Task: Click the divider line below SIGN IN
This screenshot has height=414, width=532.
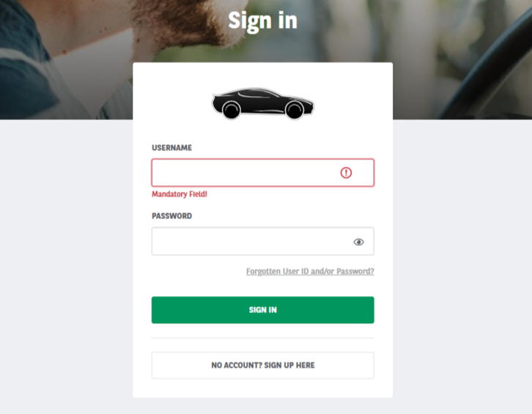Action: click(x=262, y=338)
